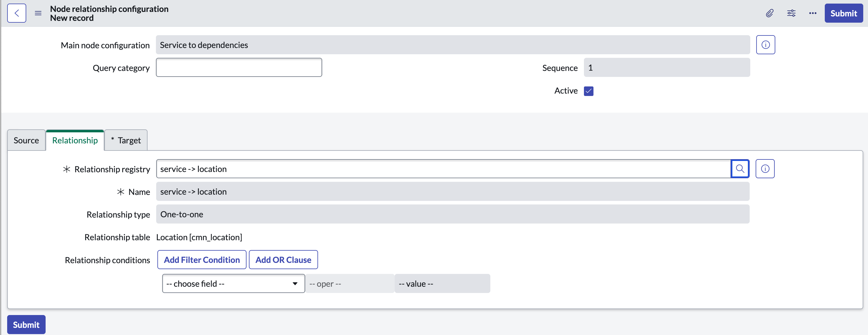Edit the Relationship registry field

point(444,168)
